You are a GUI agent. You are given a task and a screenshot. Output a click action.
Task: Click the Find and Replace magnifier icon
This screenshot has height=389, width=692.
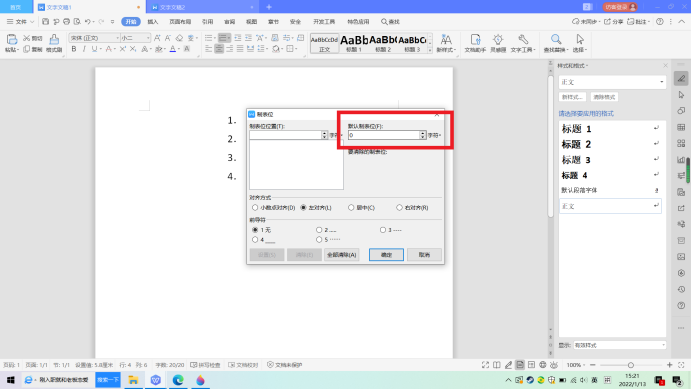pyautogui.click(x=556, y=40)
